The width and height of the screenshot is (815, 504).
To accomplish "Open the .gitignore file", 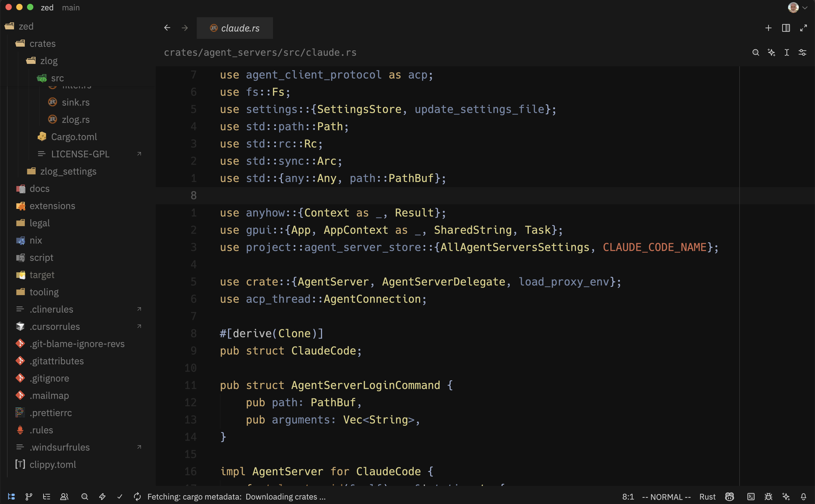I will coord(78,378).
